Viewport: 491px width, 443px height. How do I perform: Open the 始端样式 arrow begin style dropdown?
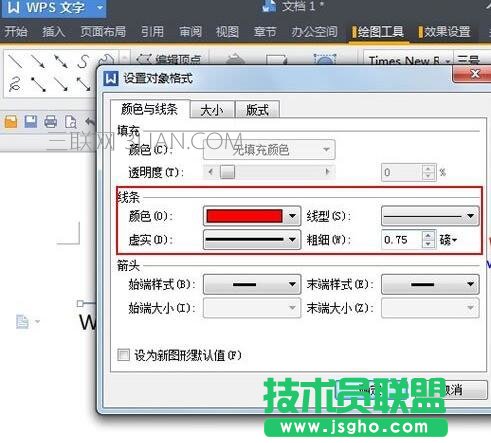click(252, 284)
